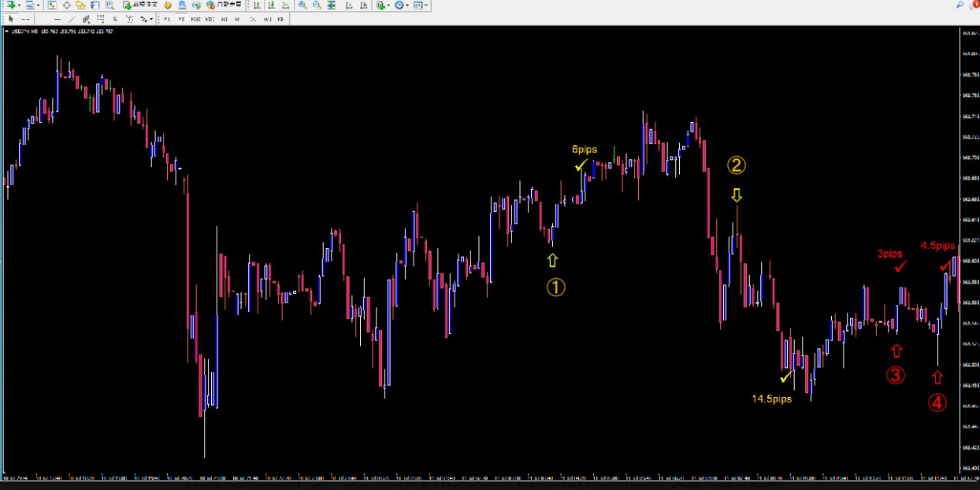980x490 pixels.
Task: Select the Horizontal Line drawing tool
Action: (x=58, y=19)
